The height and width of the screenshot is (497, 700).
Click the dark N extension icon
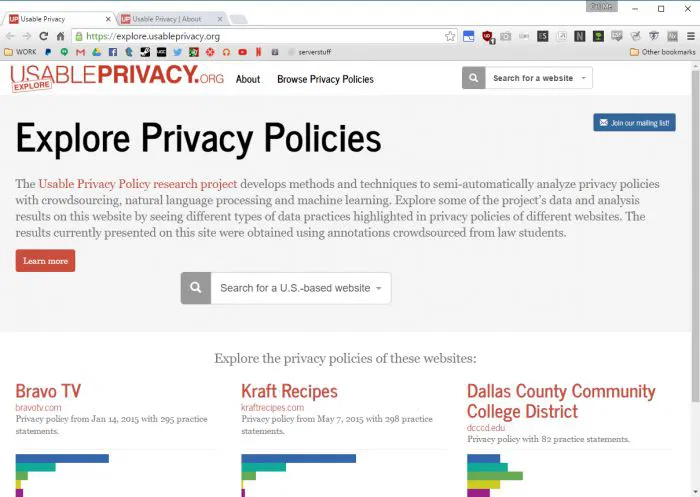coord(579,36)
